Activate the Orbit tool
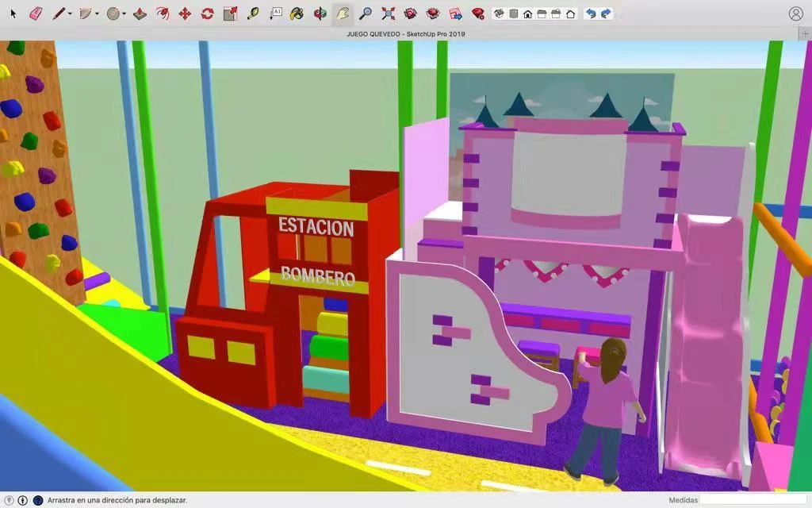812x508 pixels. click(320, 13)
